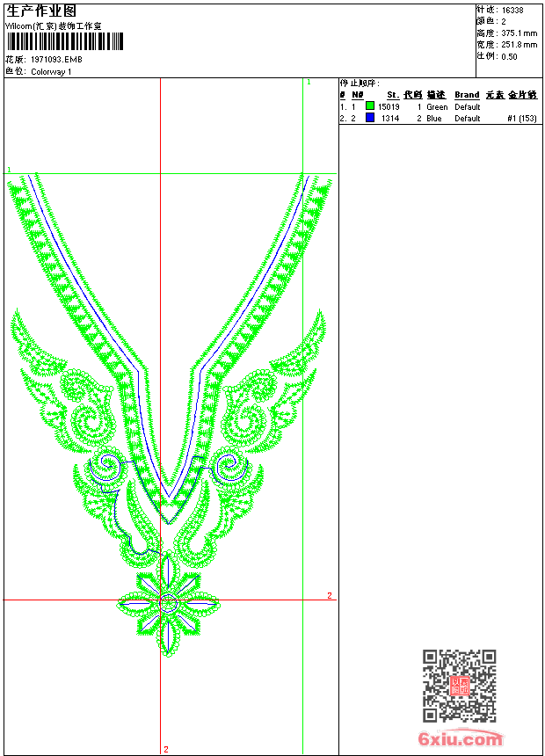Click the QR code image
Viewport: 545px width, 756px height.
click(x=460, y=686)
